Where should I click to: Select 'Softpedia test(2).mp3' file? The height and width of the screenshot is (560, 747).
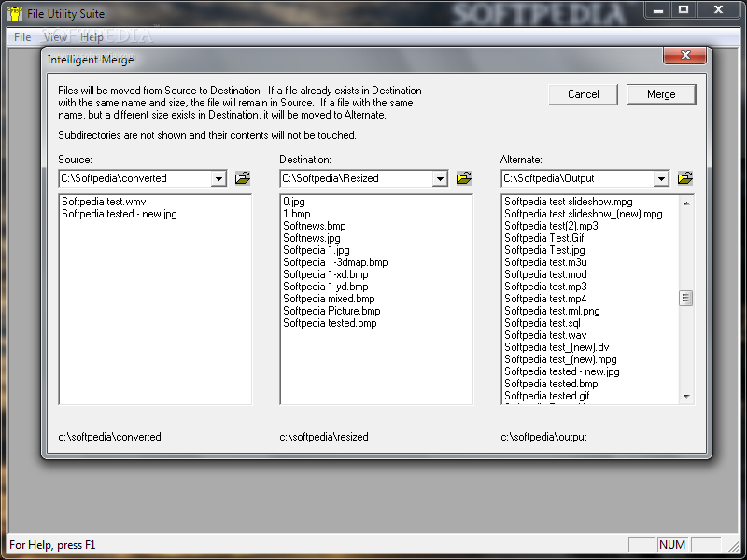coord(551,226)
